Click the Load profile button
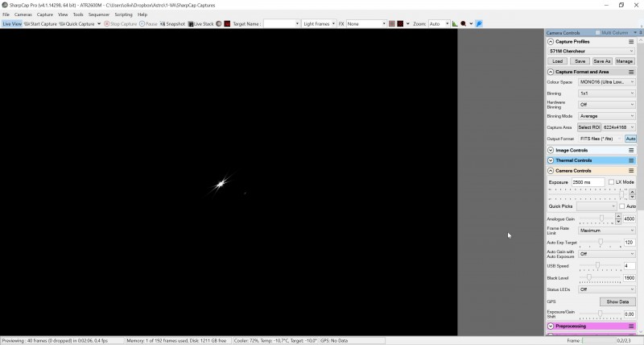 [557, 61]
